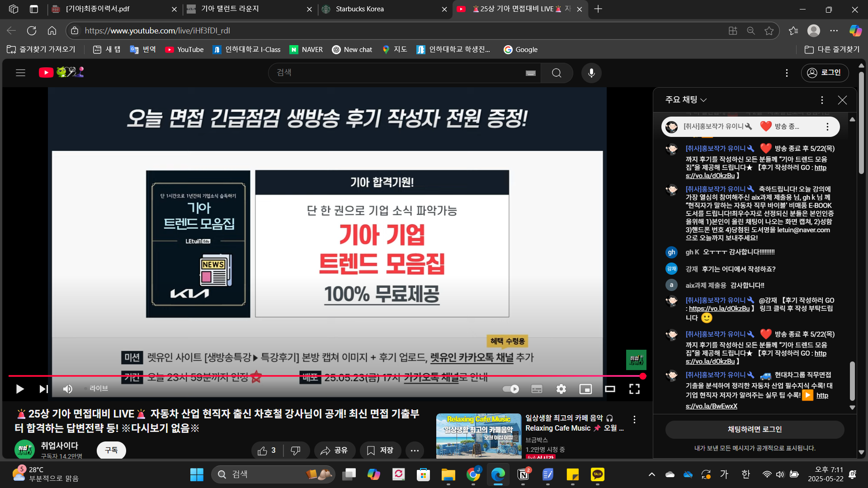Screen dimensions: 868x488
Task: Open the 인하대학교 I-Class bookmark
Action: click(x=247, y=50)
